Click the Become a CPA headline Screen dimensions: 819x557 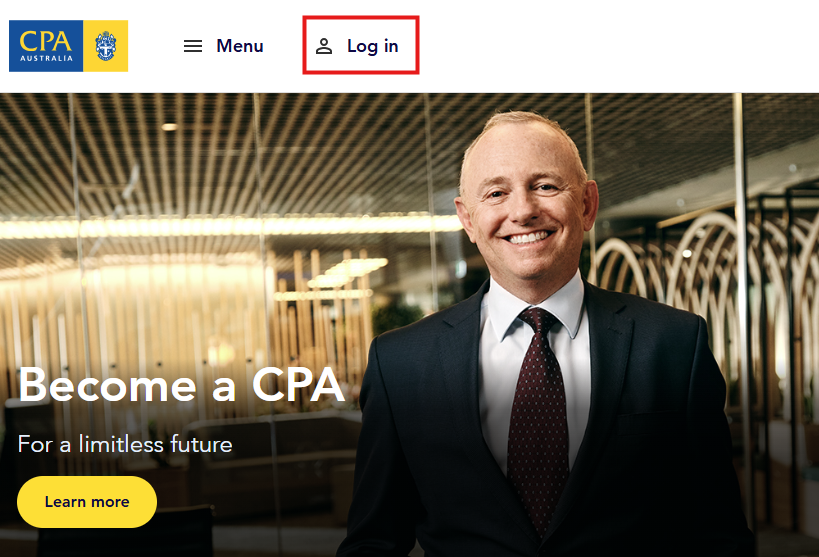181,385
